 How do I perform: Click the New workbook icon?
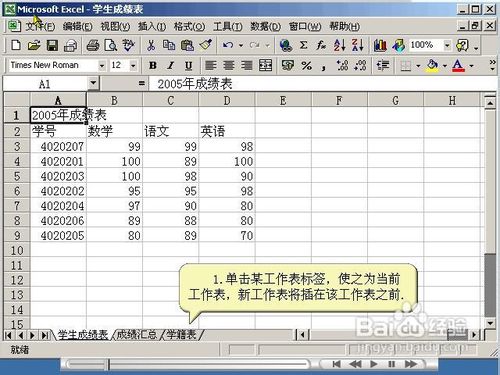(x=15, y=45)
